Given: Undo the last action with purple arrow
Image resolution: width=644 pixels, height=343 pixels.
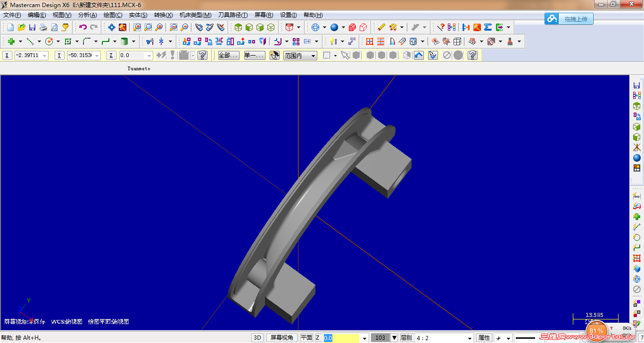Looking at the screenshot, I should pyautogui.click(x=83, y=27).
